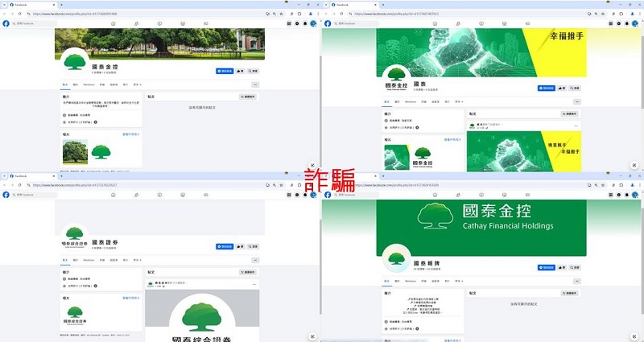
Task: Open the menu grid in the 國泰金控 tree-photo window
Action: click(x=289, y=23)
